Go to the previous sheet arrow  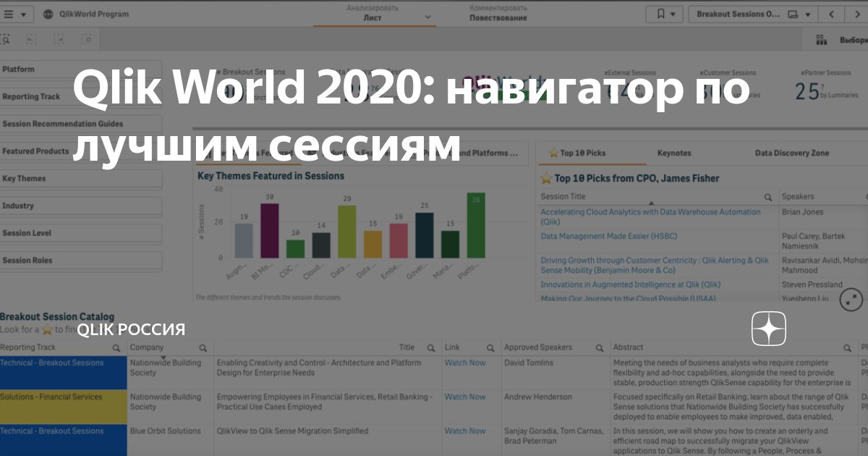(x=833, y=14)
